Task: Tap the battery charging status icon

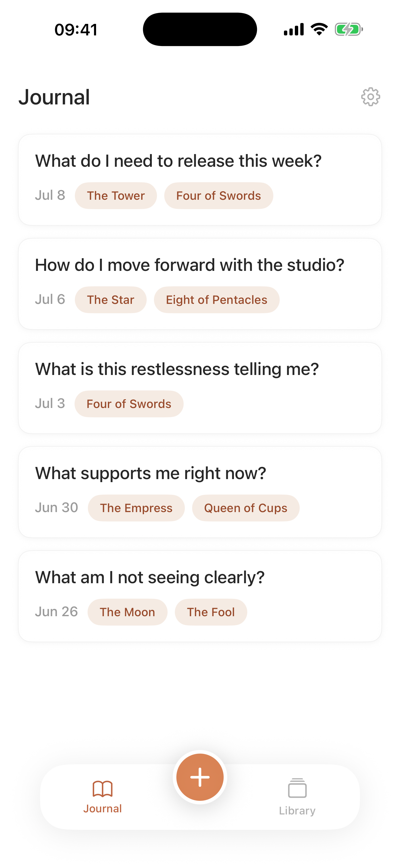Action: [x=349, y=29]
